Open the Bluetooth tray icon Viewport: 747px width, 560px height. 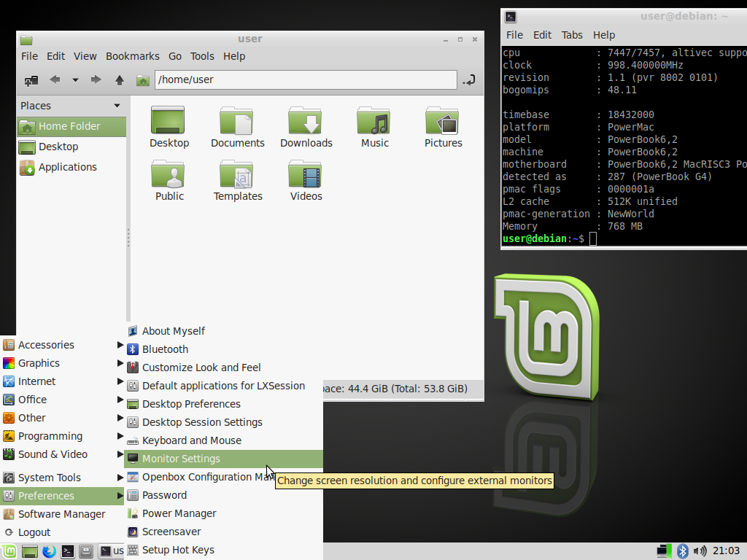682,551
